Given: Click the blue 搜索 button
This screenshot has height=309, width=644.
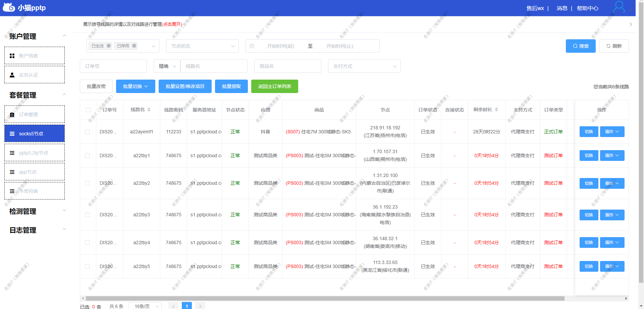Looking at the screenshot, I should [x=580, y=46].
